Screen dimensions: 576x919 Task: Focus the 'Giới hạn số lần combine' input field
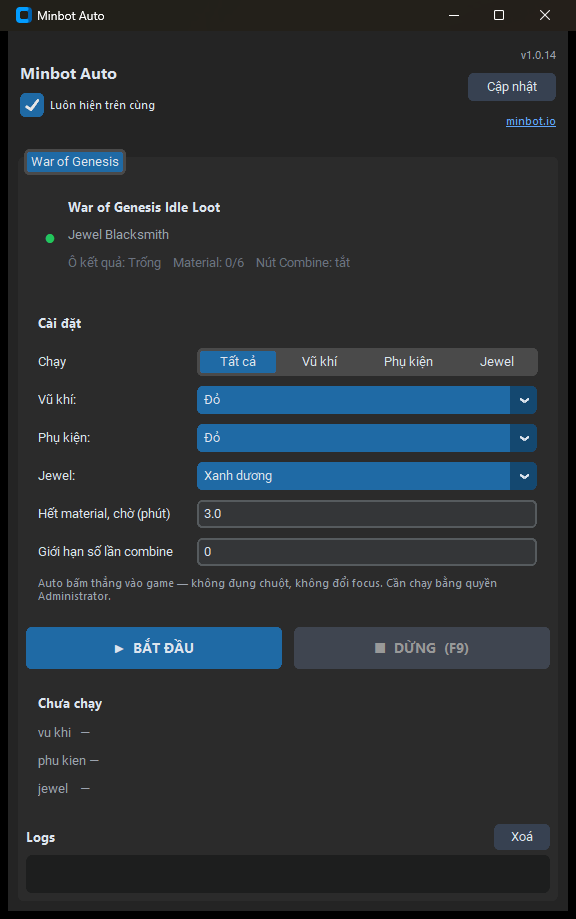pyautogui.click(x=367, y=552)
